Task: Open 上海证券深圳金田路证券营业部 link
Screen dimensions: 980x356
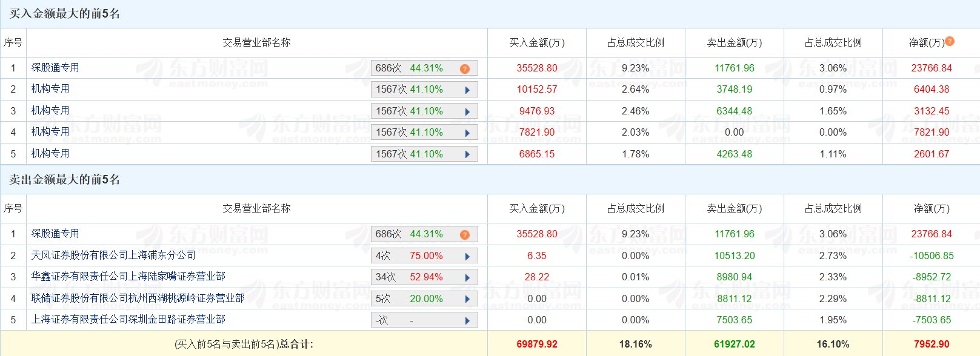Action: coord(128,320)
